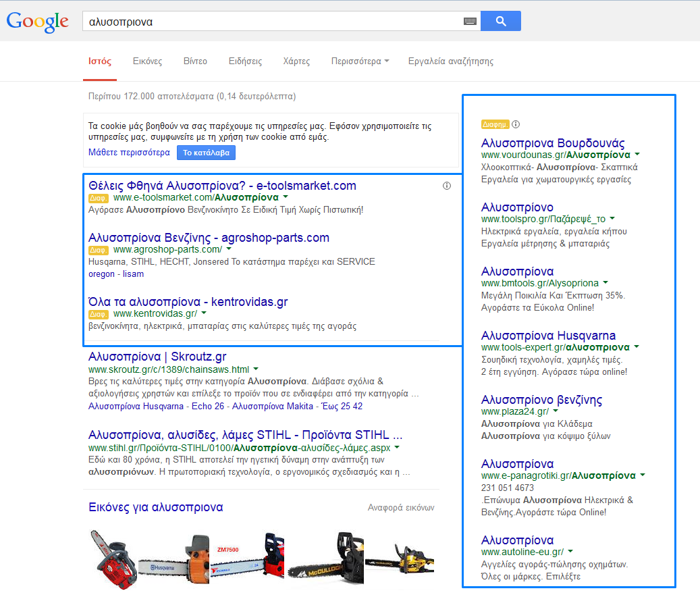The image size is (700, 597).
Task: Expand arrow beside www.vourdounas.gr URL
Action: tap(637, 154)
